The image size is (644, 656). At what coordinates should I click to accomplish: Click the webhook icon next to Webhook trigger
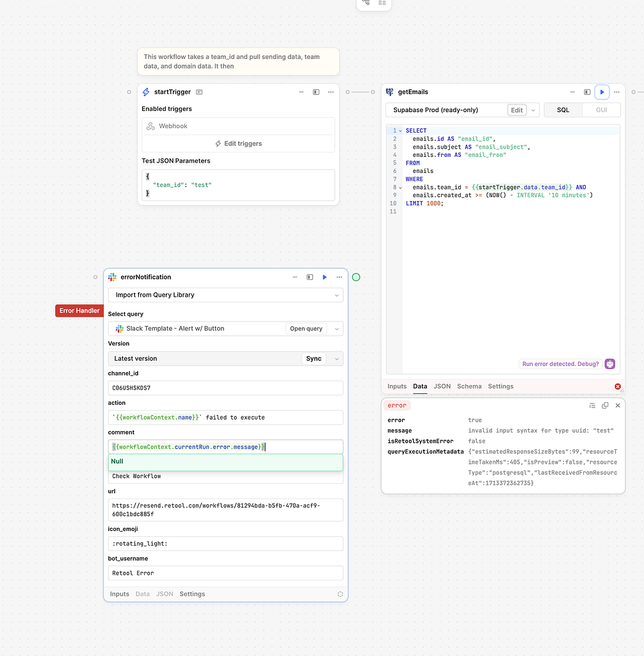[x=149, y=126]
